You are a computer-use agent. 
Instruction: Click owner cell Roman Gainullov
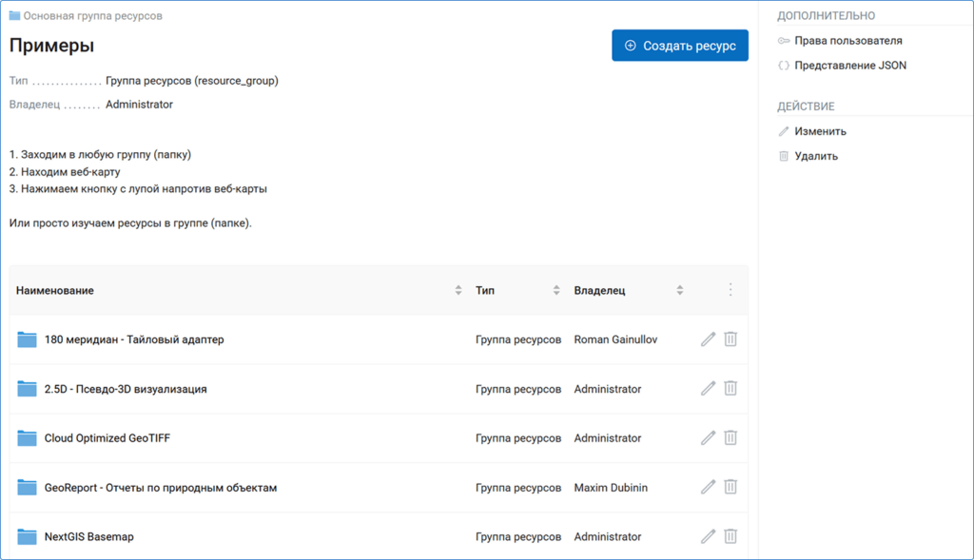[615, 339]
